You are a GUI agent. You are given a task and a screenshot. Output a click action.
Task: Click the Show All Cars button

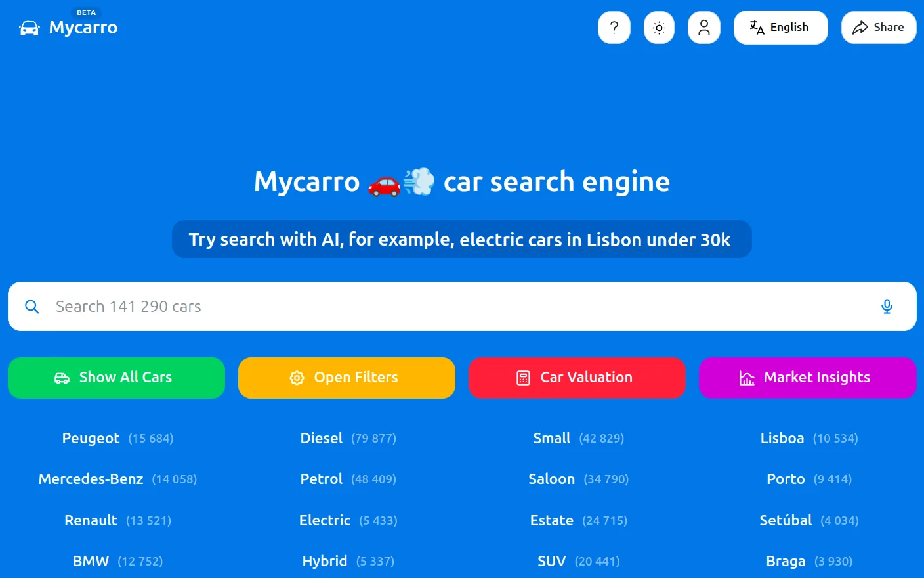(116, 378)
